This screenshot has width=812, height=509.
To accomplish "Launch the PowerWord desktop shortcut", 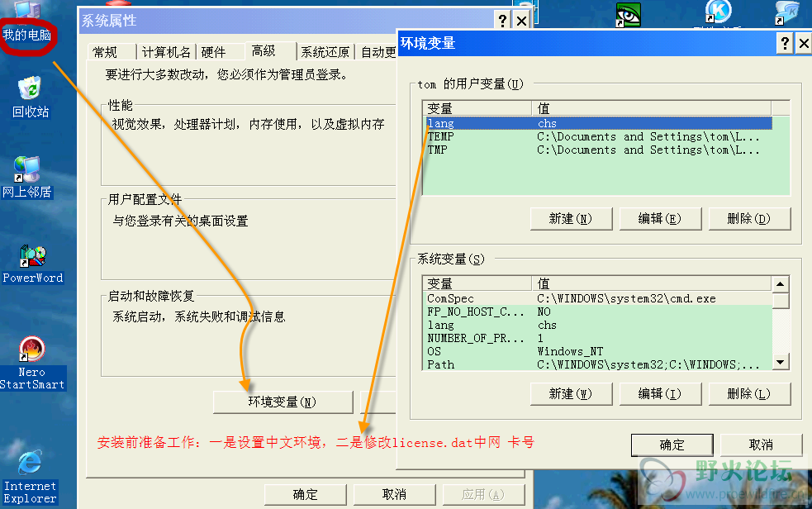I will (x=32, y=264).
